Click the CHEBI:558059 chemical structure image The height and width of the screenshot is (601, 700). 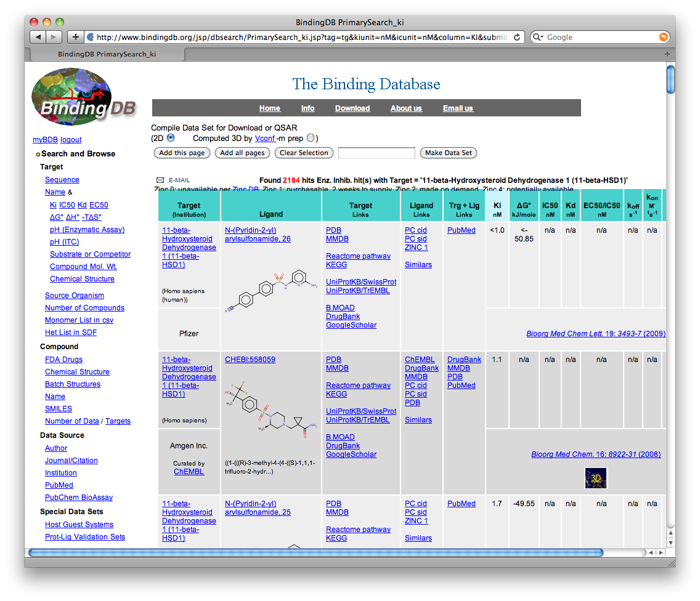(x=271, y=409)
